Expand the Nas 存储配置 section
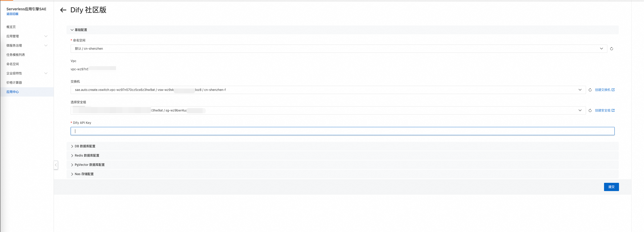644x232 pixels. (342, 174)
